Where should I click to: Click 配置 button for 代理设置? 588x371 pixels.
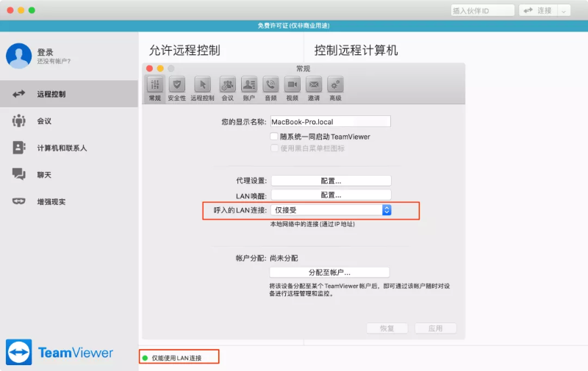point(331,181)
